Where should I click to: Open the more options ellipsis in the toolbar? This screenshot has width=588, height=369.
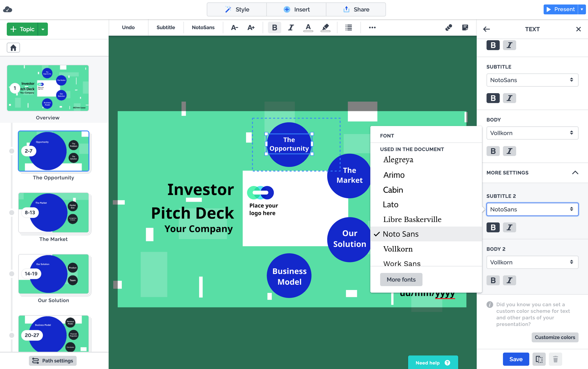point(372,27)
